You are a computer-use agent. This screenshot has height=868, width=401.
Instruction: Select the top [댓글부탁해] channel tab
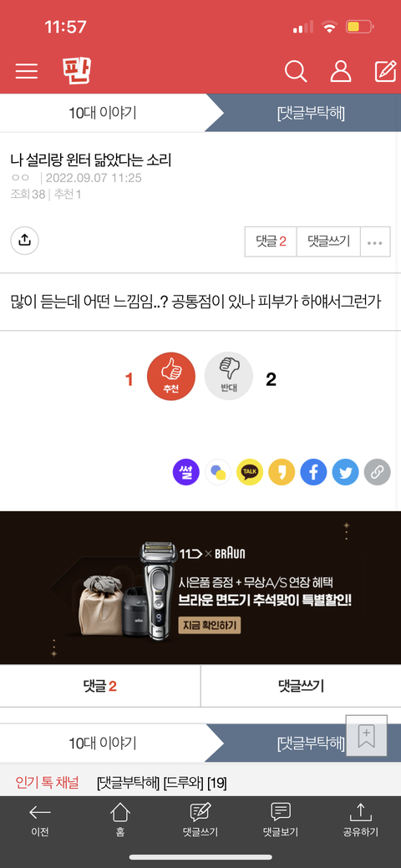pyautogui.click(x=311, y=114)
